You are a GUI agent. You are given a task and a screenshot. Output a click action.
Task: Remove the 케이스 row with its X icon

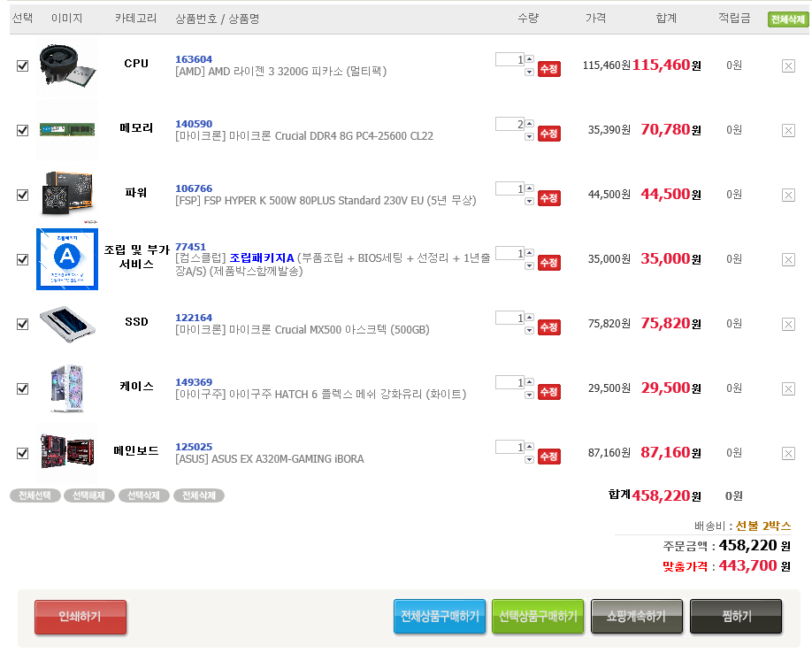click(788, 389)
